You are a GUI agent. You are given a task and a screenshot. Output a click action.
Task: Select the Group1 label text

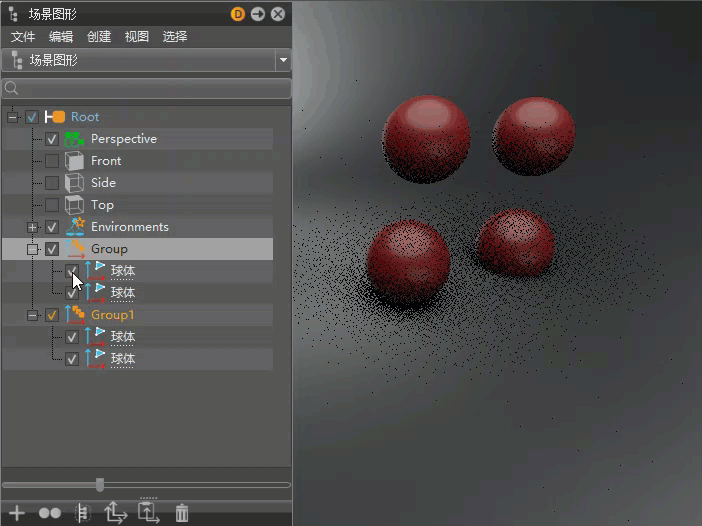click(x=113, y=315)
